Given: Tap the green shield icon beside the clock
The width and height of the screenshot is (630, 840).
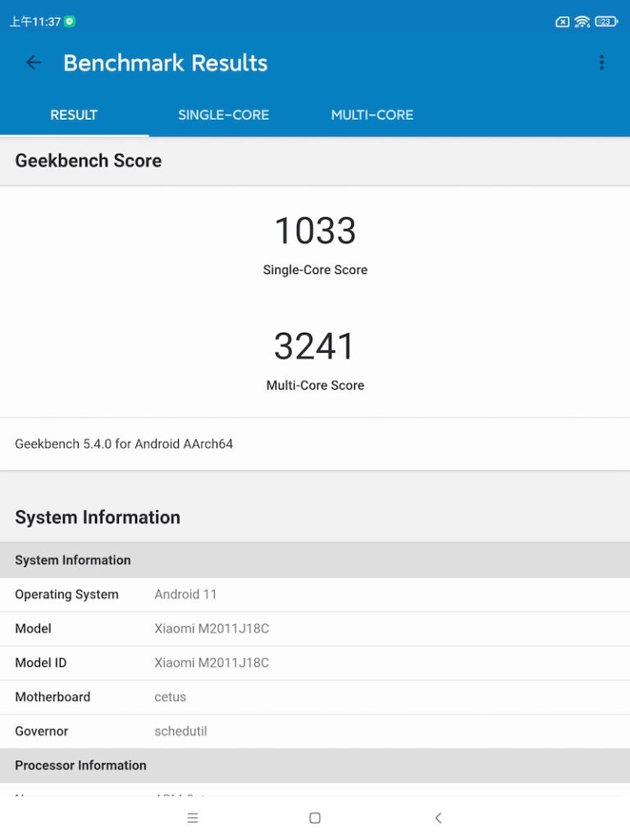Looking at the screenshot, I should (x=70, y=21).
